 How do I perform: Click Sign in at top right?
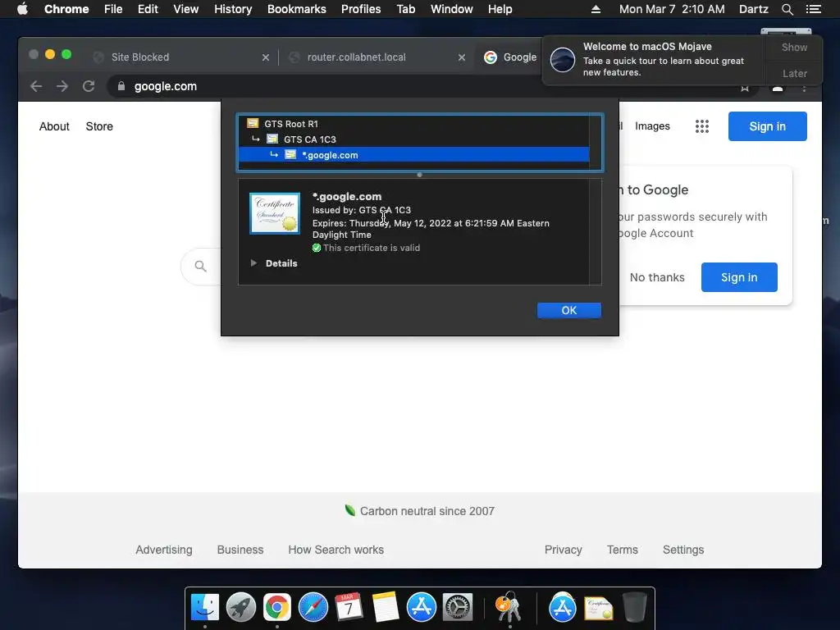767,126
